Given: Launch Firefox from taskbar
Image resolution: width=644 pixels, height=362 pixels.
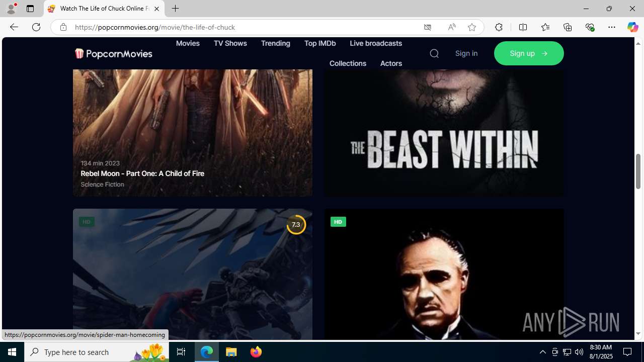Looking at the screenshot, I should pos(256,352).
